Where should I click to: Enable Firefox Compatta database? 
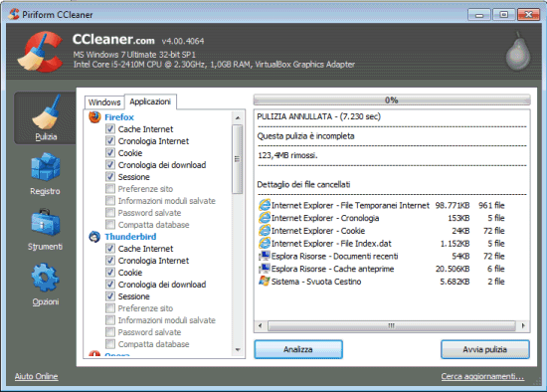tap(110, 224)
